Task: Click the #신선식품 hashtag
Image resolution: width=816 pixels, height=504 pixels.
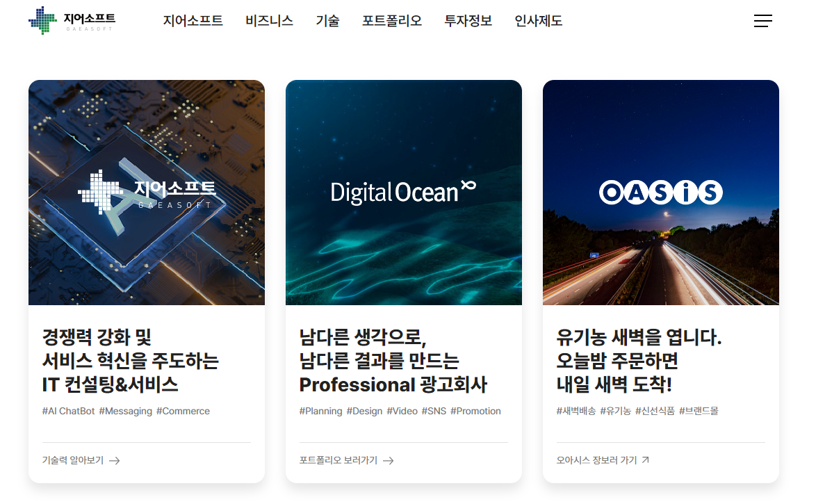Action: [655, 412]
